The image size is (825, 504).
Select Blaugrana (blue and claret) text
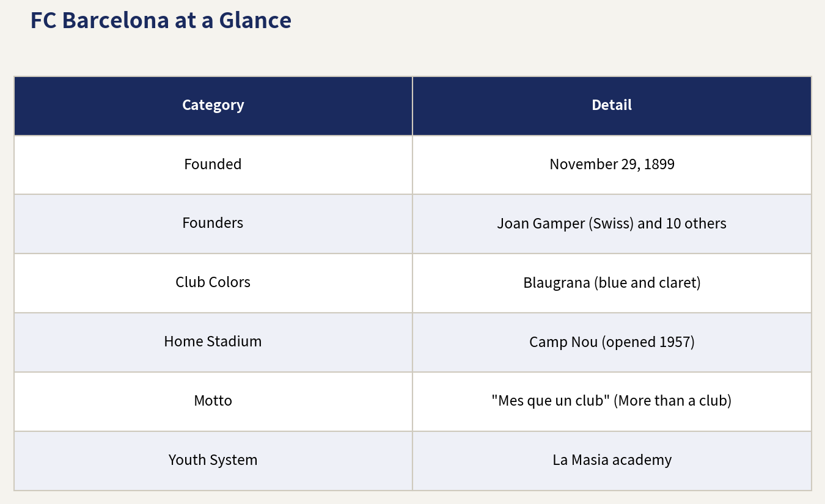(612, 283)
